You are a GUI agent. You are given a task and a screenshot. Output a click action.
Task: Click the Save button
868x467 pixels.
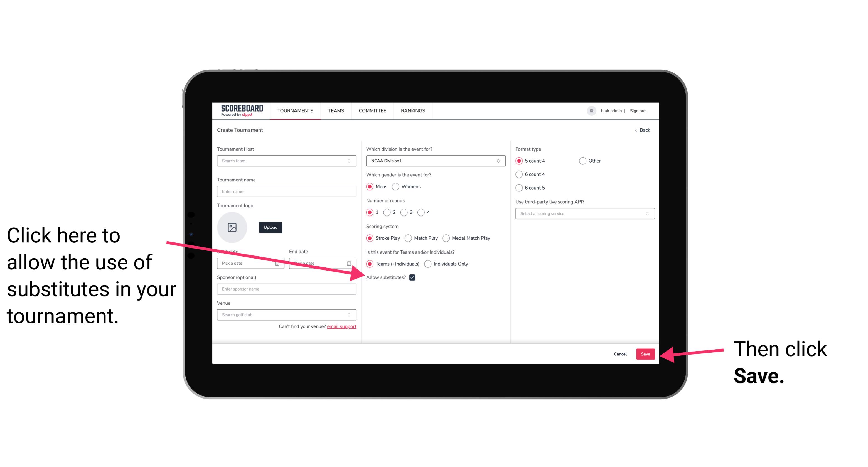tap(646, 353)
